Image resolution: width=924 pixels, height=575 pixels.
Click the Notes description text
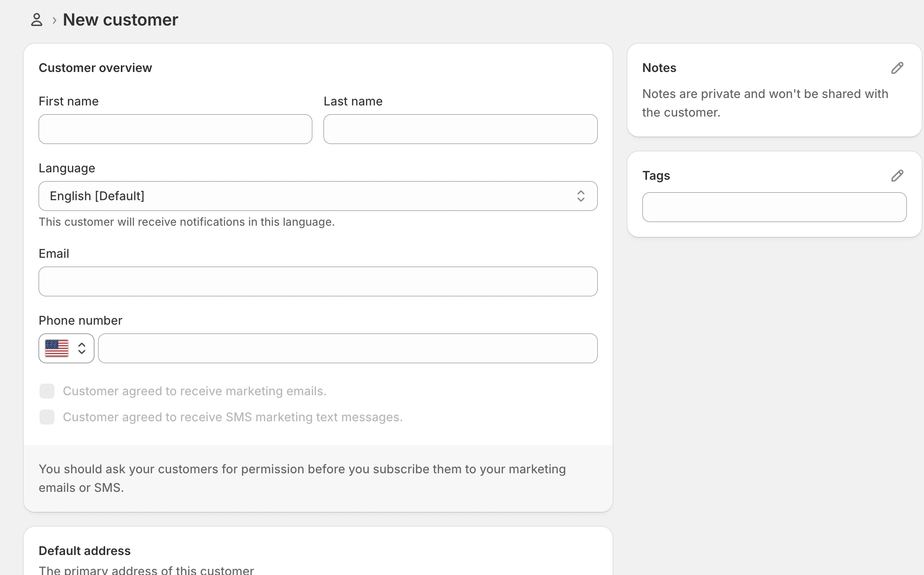765,103
